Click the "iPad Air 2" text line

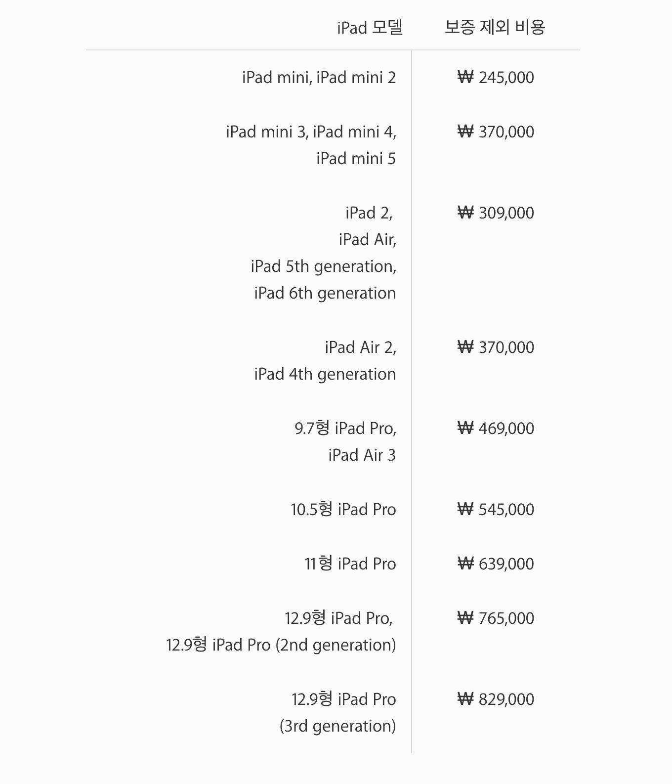(360, 348)
